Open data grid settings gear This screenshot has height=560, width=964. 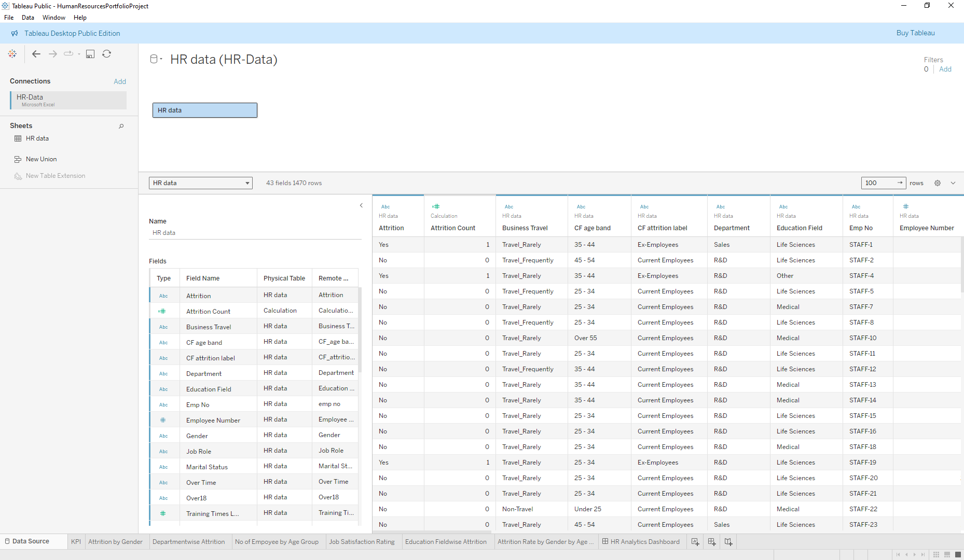point(938,183)
